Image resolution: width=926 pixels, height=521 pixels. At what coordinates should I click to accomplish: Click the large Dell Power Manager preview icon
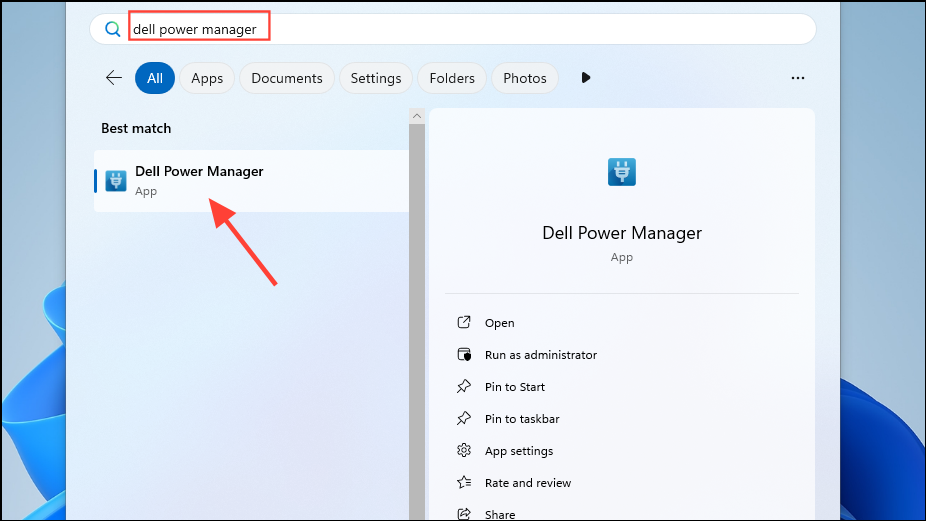622,172
